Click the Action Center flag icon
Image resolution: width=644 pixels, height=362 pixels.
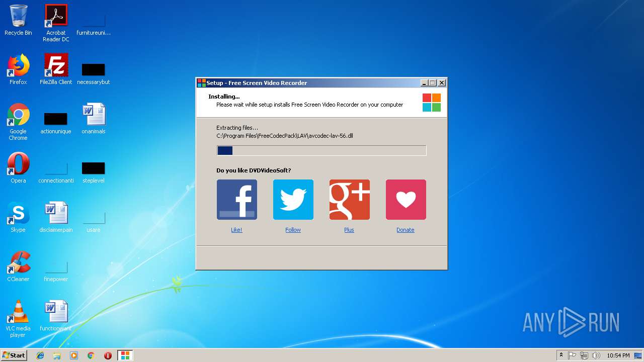click(572, 355)
